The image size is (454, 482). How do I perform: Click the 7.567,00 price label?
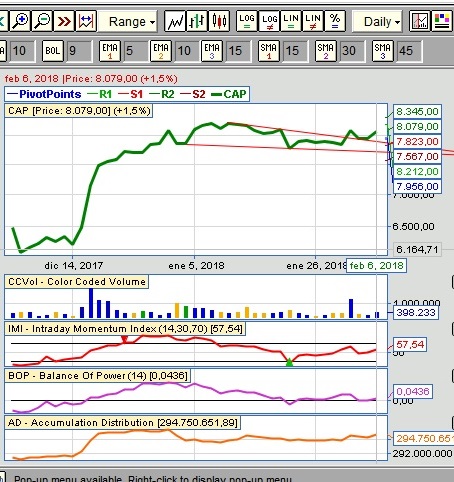coord(417,156)
